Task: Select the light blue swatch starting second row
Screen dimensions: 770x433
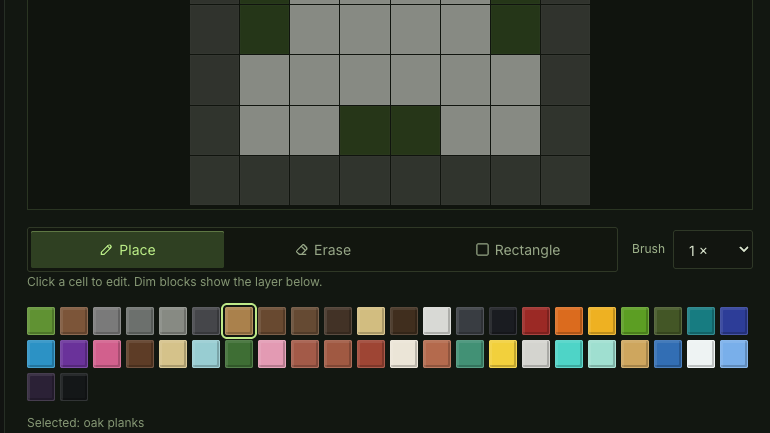Action: tap(41, 353)
